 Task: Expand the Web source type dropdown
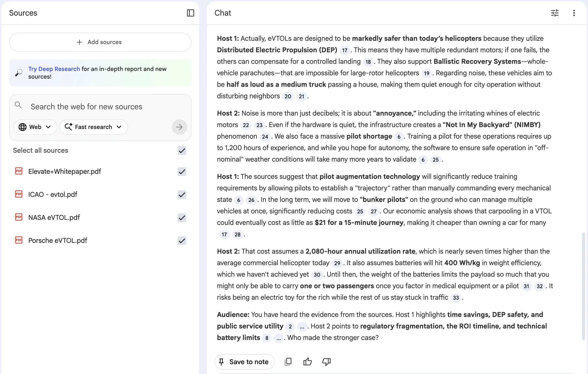(35, 127)
